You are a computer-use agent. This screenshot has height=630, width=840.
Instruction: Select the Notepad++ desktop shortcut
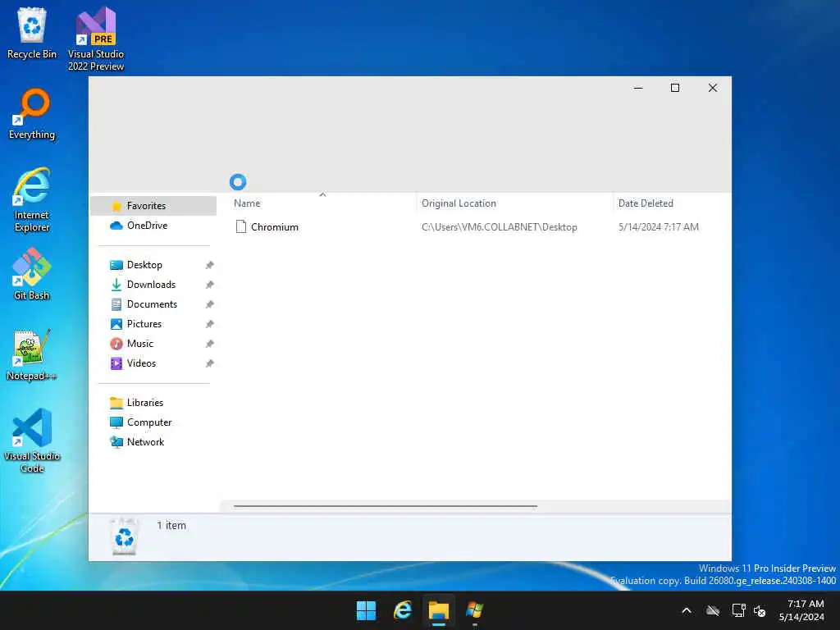tap(32, 354)
